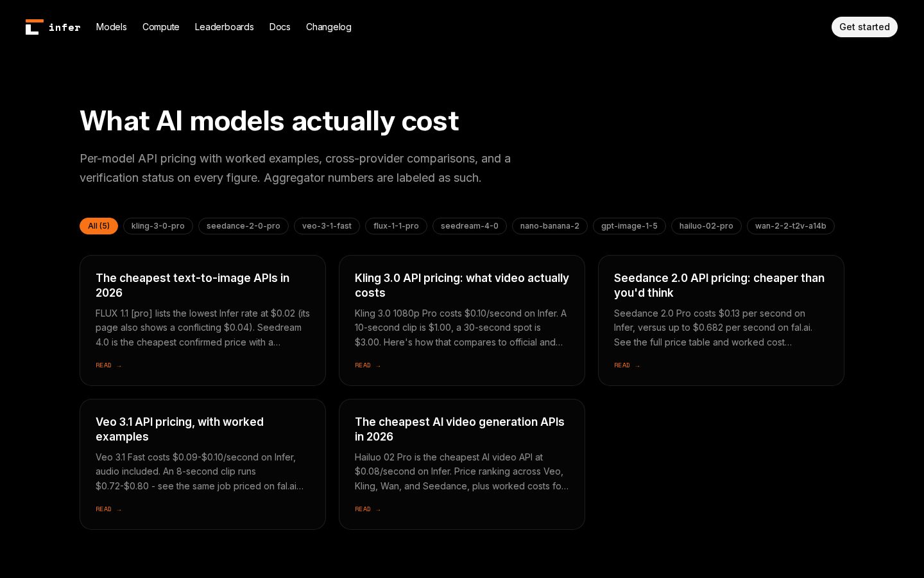
Task: Open Leaderboards in the top navigation
Action: click(225, 27)
